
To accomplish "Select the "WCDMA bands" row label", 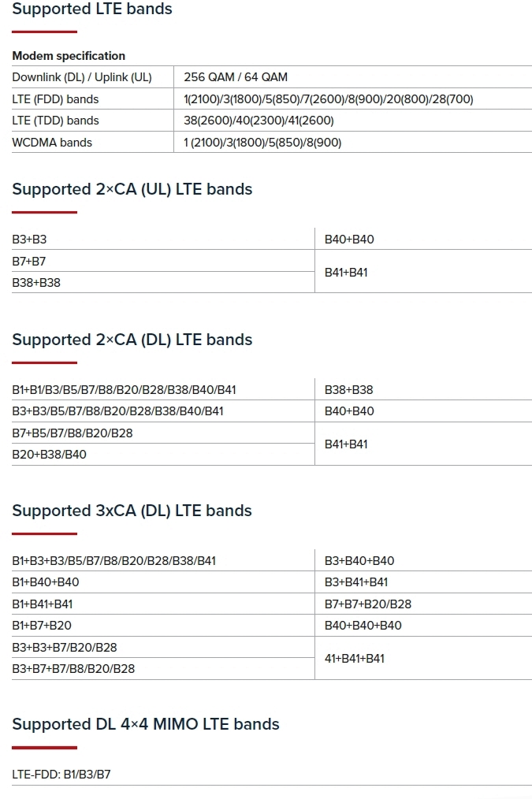I will 52,143.
